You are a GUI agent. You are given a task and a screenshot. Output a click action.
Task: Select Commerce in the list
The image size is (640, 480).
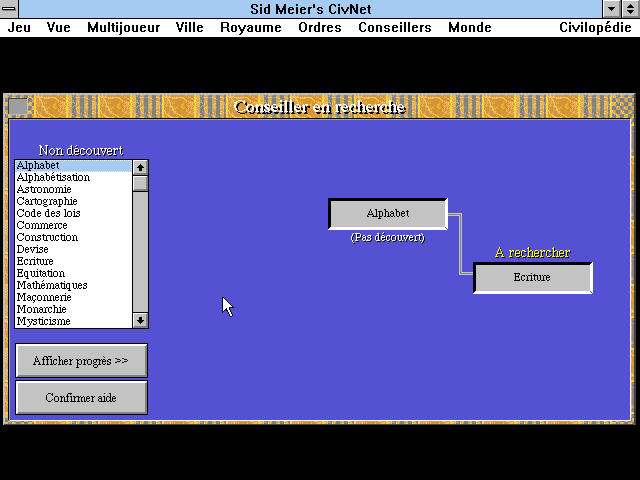tap(73, 225)
